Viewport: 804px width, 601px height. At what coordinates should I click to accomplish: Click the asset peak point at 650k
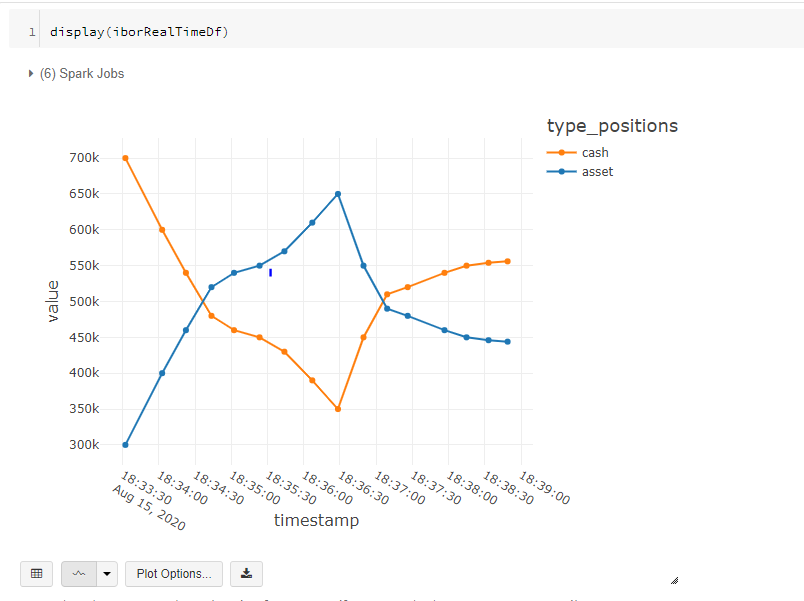338,194
